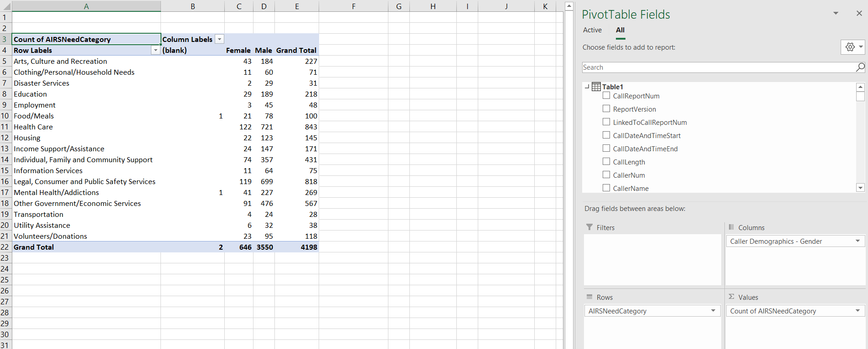
Task: Open Count of AIRSNeedCategory values dropdown
Action: pyautogui.click(x=858, y=311)
